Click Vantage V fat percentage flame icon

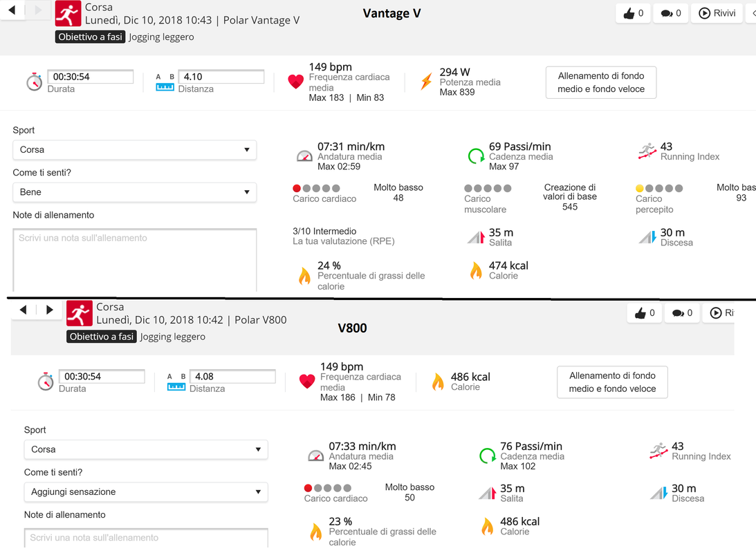305,276
